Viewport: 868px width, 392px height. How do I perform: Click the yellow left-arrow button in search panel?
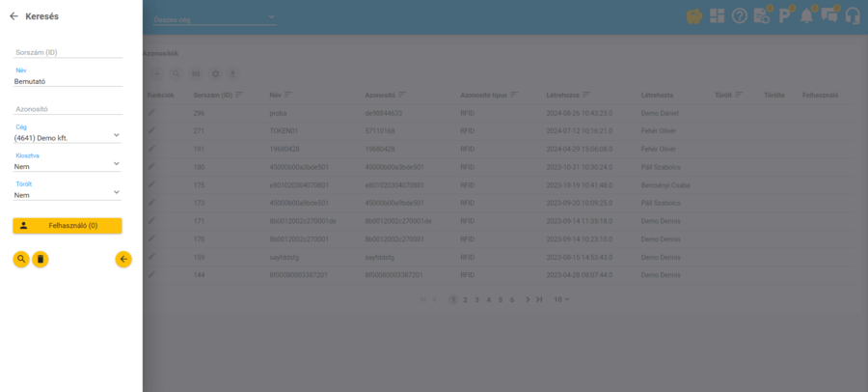pos(123,259)
